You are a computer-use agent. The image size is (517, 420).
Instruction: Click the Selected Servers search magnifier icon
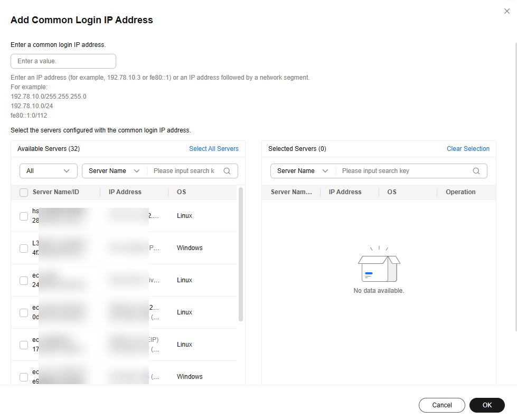point(476,171)
